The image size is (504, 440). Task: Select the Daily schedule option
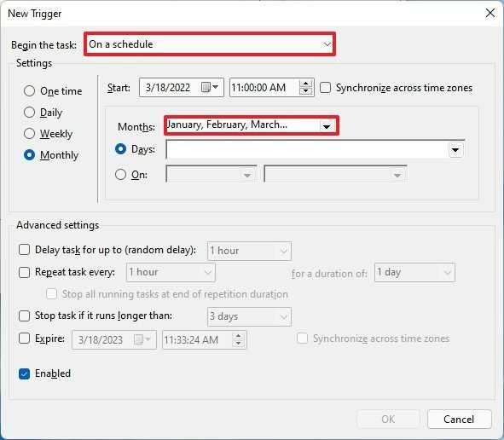pyautogui.click(x=29, y=113)
